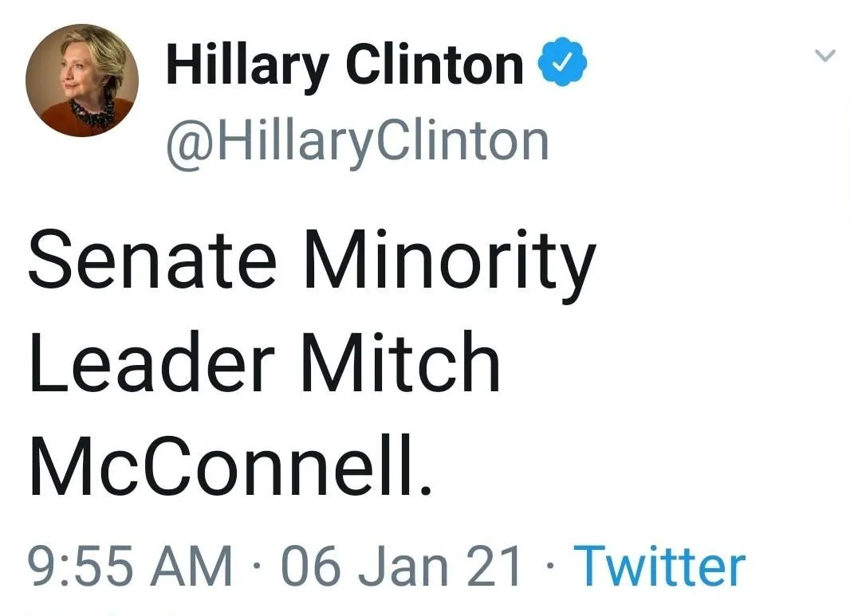Click the 9:55 AM timestamp

(131, 565)
